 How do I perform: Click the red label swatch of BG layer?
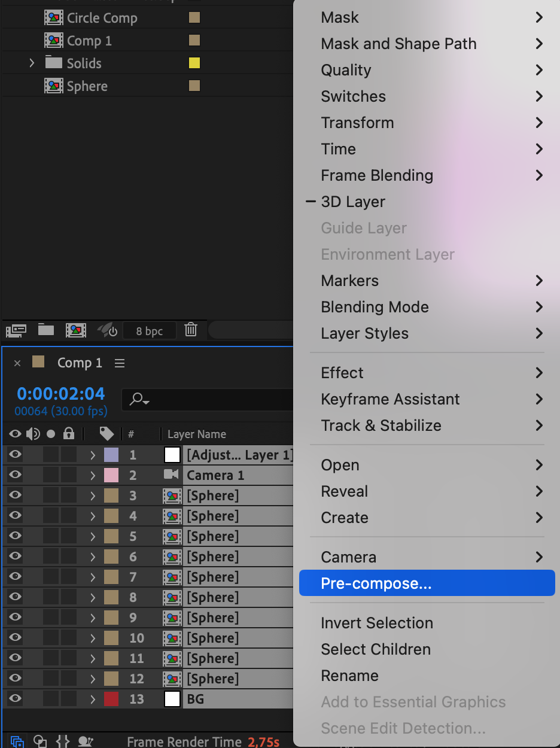click(x=111, y=699)
